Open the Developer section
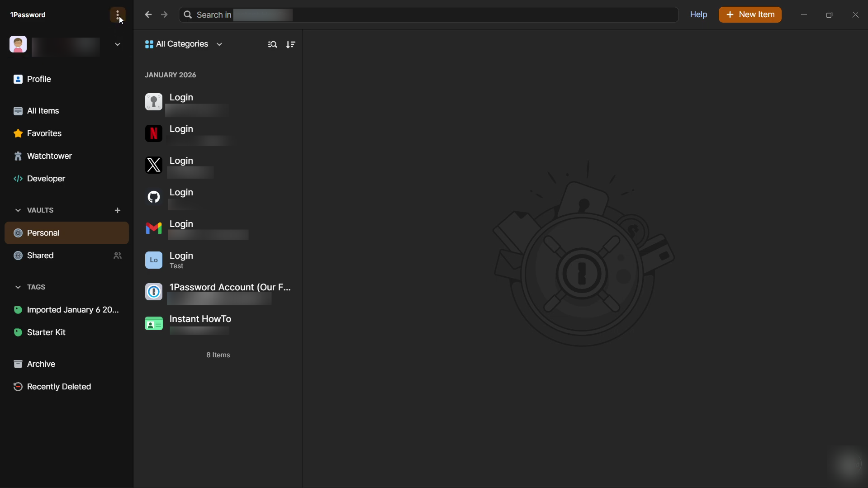The image size is (868, 488). pos(67,179)
